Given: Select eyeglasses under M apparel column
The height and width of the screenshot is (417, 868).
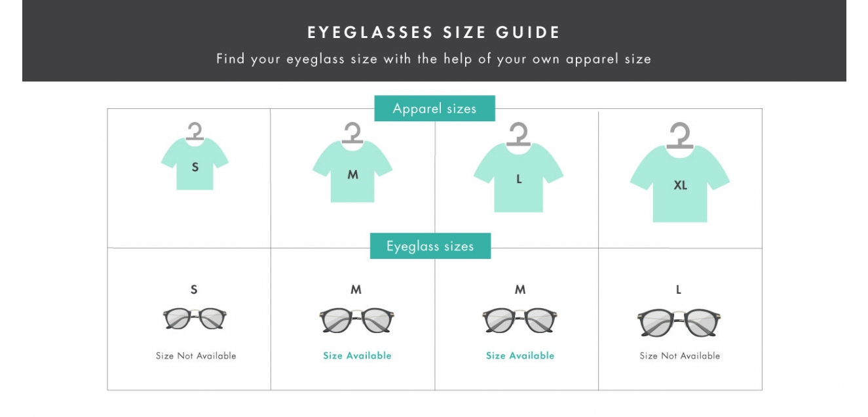Looking at the screenshot, I should [356, 320].
